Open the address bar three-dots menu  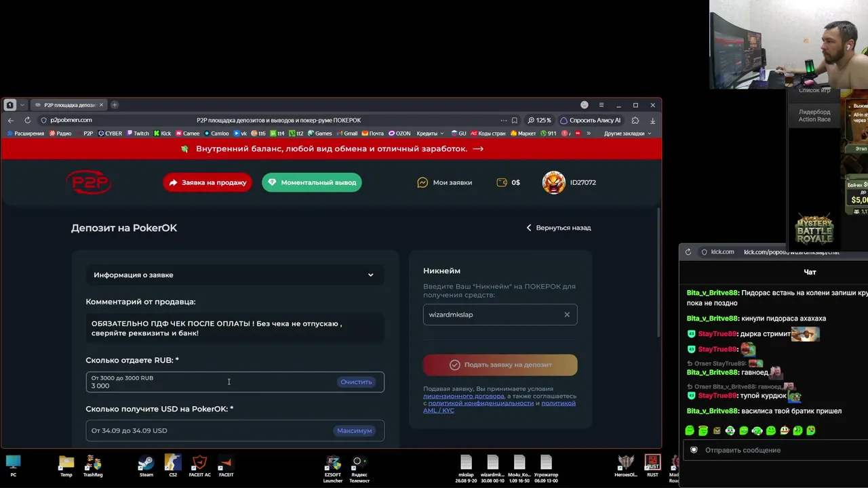pyautogui.click(x=504, y=121)
